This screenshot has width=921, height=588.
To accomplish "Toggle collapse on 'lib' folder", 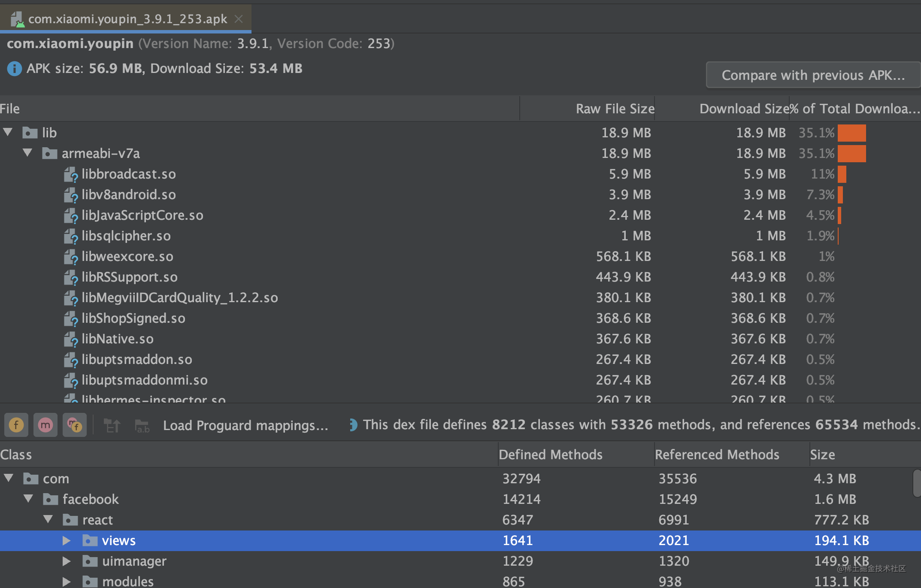I will (x=8, y=133).
